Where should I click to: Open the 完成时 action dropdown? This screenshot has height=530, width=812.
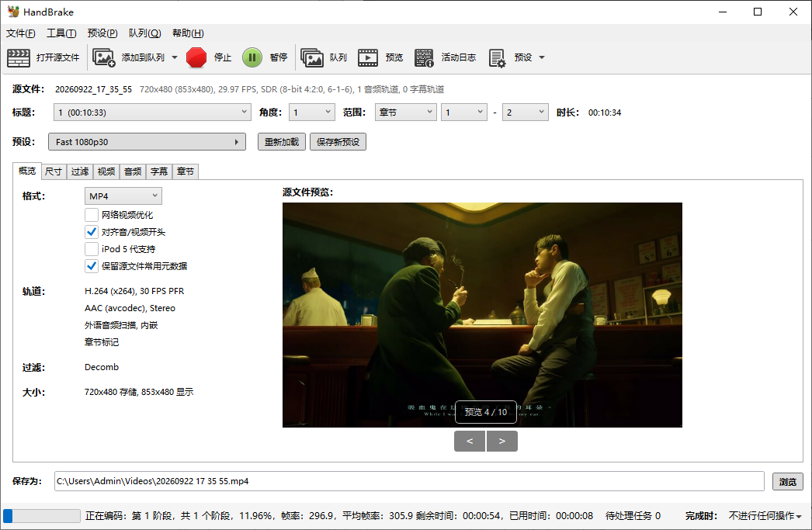pyautogui.click(x=765, y=516)
